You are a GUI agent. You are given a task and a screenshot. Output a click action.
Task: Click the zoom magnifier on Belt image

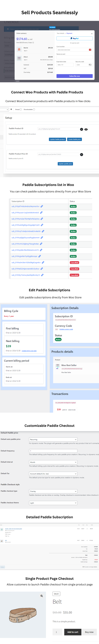tap(42, 596)
